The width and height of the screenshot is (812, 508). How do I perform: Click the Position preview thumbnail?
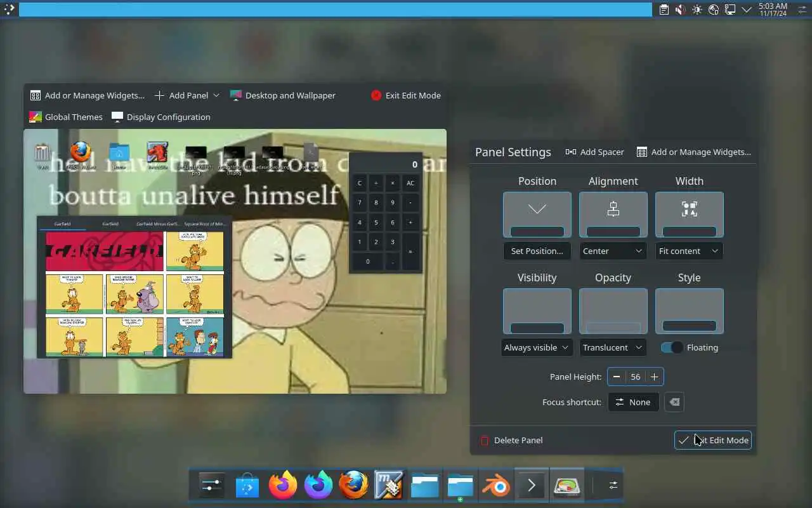tap(537, 215)
